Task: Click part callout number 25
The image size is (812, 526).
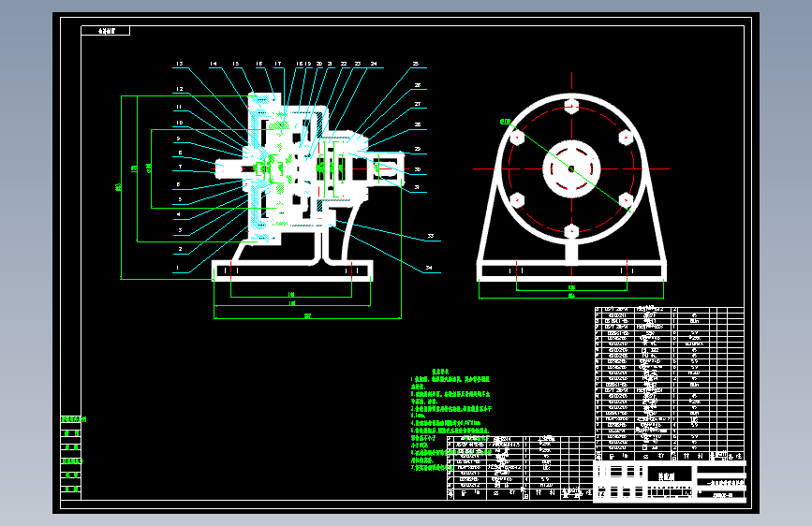Action: (415, 64)
